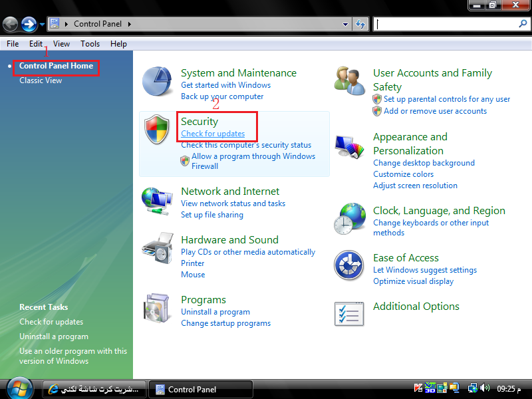The width and height of the screenshot is (532, 399).
Task: Click the Refresh button beside address bar
Action: pyautogui.click(x=360, y=24)
